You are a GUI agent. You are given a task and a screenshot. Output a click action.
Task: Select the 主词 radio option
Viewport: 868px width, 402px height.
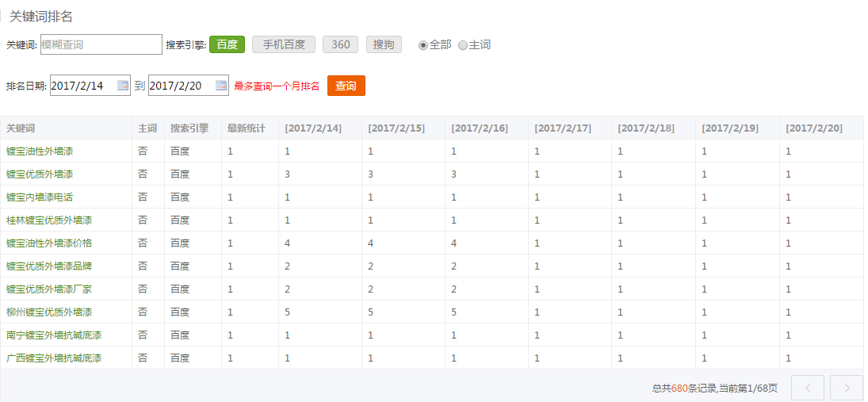(463, 45)
